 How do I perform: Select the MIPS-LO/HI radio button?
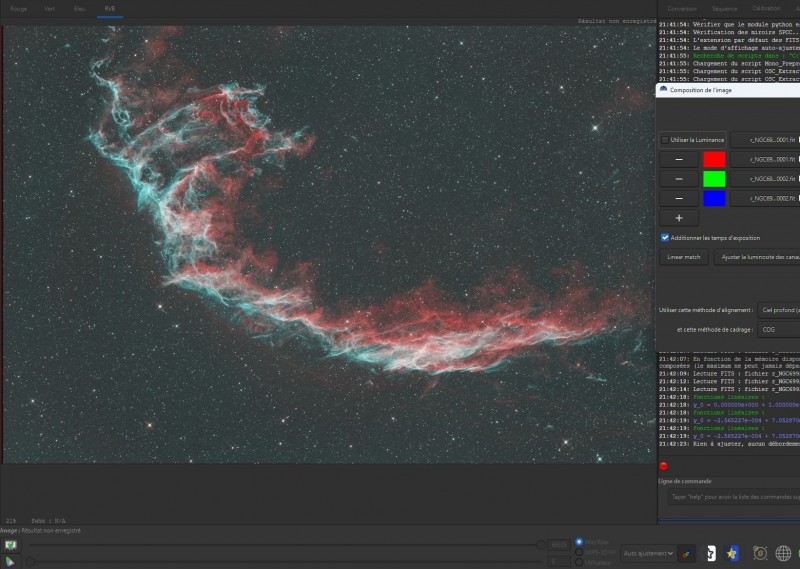point(579,552)
